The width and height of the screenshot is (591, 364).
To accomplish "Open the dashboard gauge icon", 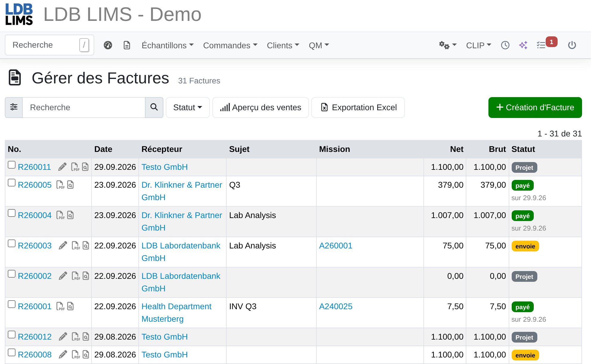I will [108, 45].
